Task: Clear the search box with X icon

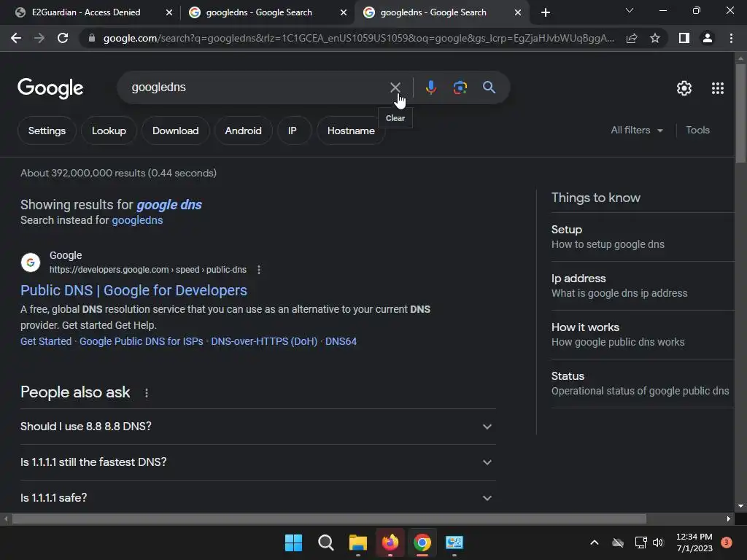Action: coord(395,87)
